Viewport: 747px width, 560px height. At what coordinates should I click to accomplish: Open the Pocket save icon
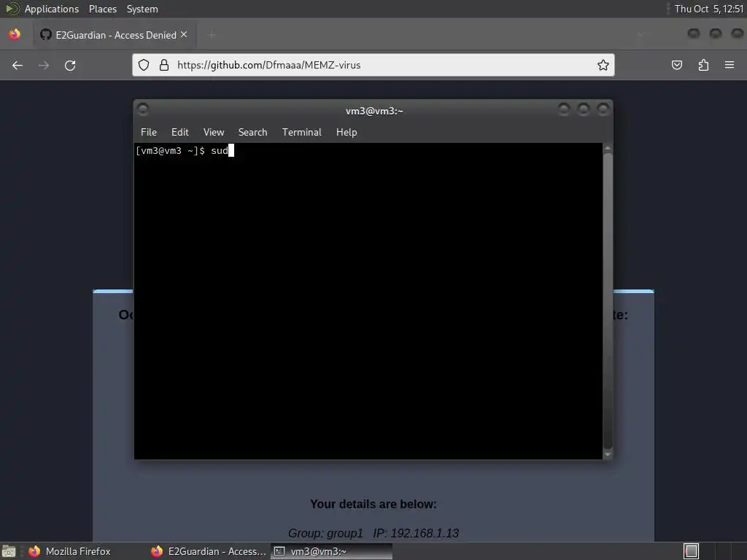click(x=676, y=65)
